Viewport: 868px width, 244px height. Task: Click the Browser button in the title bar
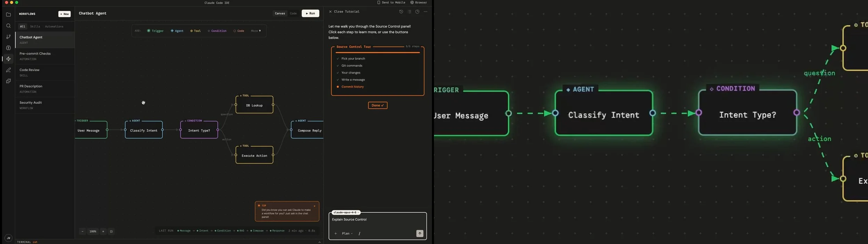tap(419, 2)
